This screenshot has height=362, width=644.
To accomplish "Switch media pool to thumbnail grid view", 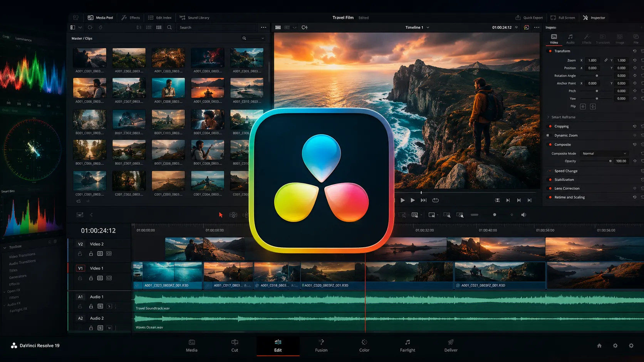I will tap(159, 27).
